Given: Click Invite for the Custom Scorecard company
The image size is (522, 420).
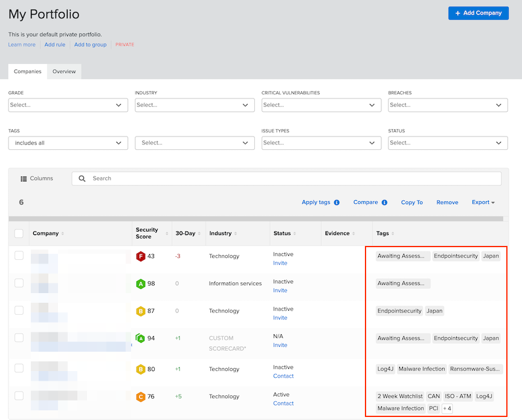Looking at the screenshot, I should coord(280,346).
